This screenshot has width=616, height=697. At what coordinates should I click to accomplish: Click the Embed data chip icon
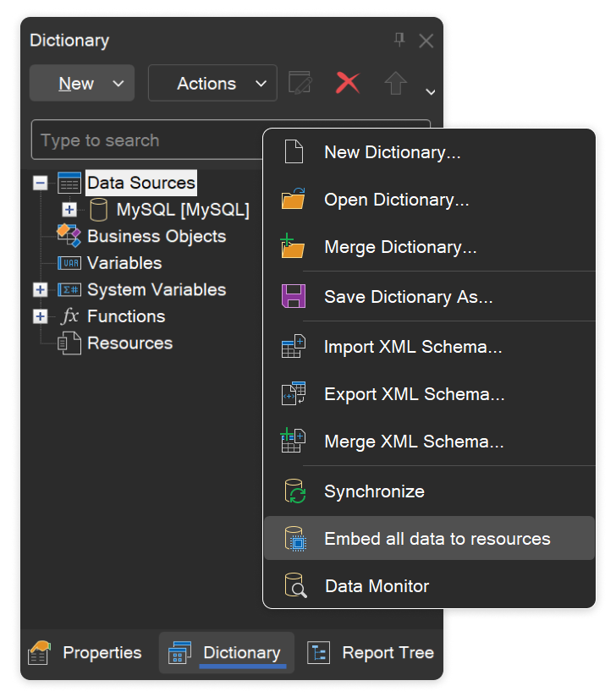(295, 538)
